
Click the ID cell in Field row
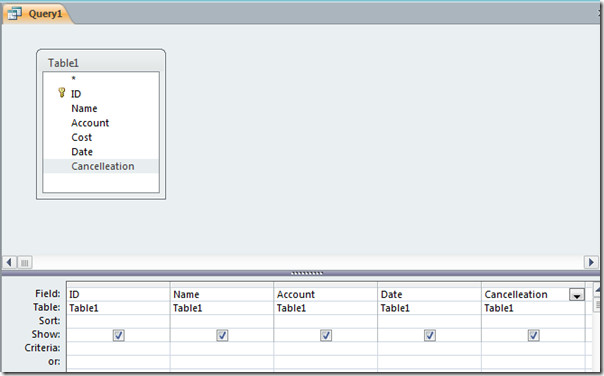pyautogui.click(x=118, y=294)
